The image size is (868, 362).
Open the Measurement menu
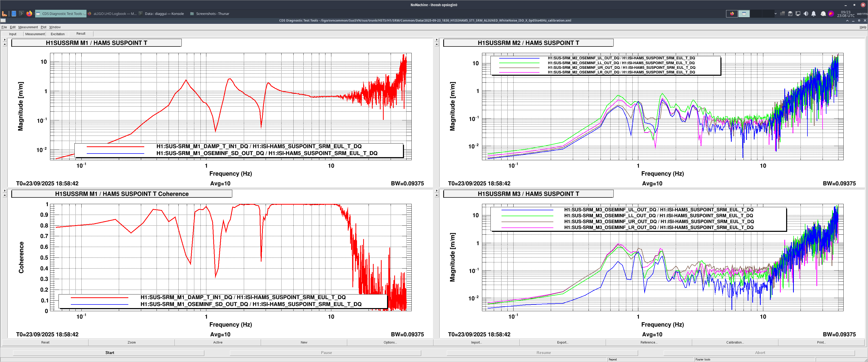[28, 27]
